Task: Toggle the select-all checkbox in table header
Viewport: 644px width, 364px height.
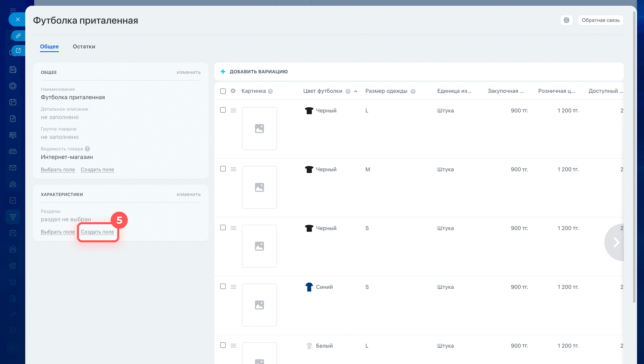Action: tap(223, 91)
